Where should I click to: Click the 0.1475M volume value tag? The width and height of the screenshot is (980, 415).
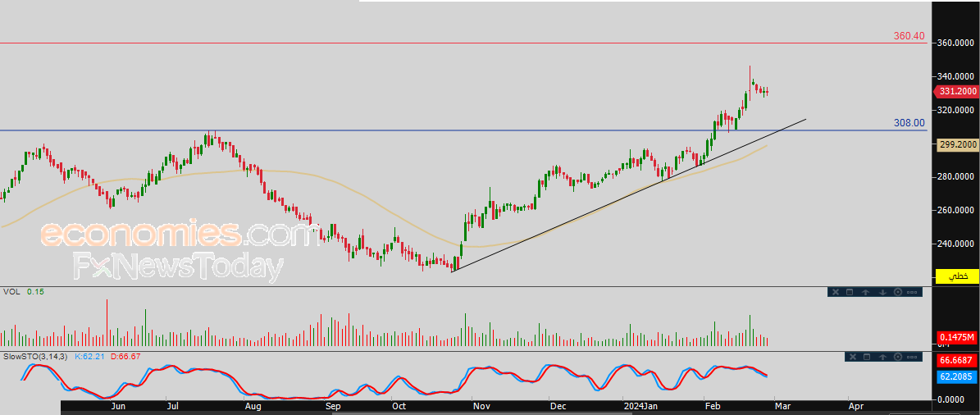pos(957,338)
